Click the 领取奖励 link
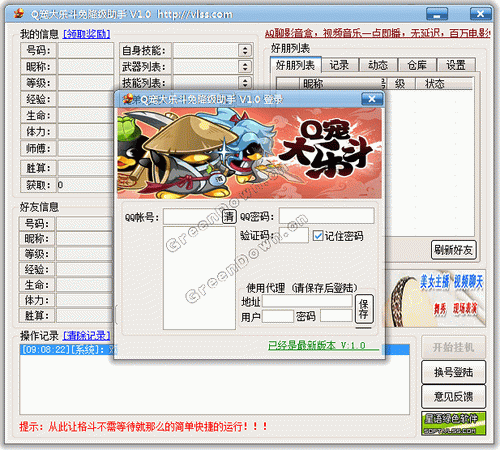This screenshot has height=450, width=500. coord(86,34)
